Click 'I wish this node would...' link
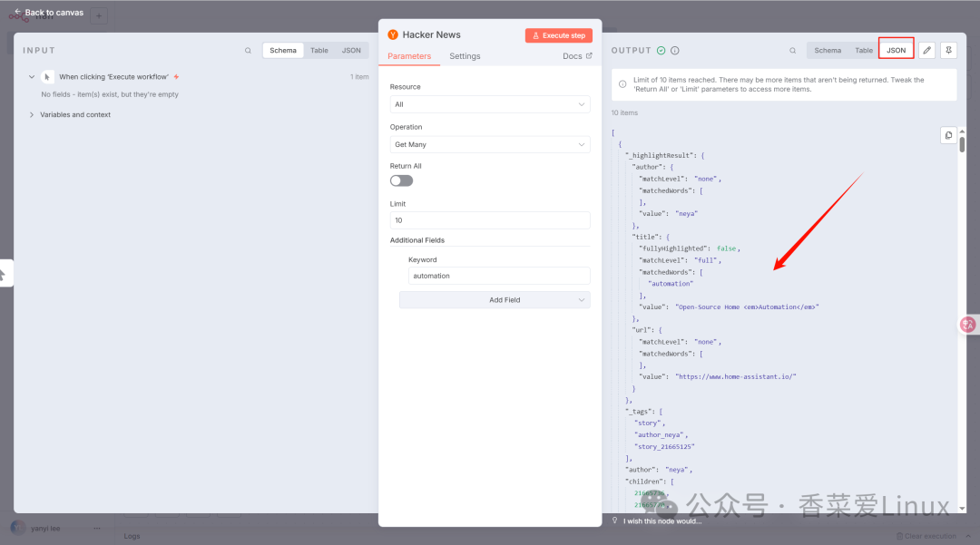This screenshot has width=980, height=545. (x=662, y=521)
